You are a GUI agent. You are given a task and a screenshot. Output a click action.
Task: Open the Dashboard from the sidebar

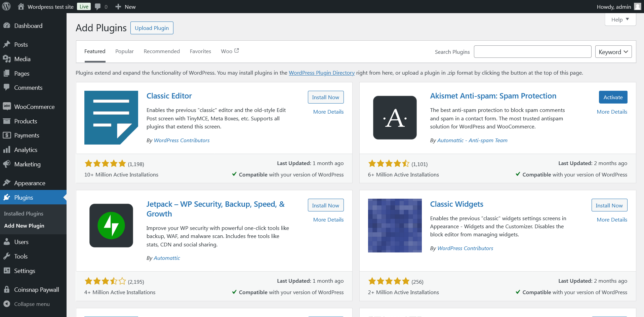point(7,26)
